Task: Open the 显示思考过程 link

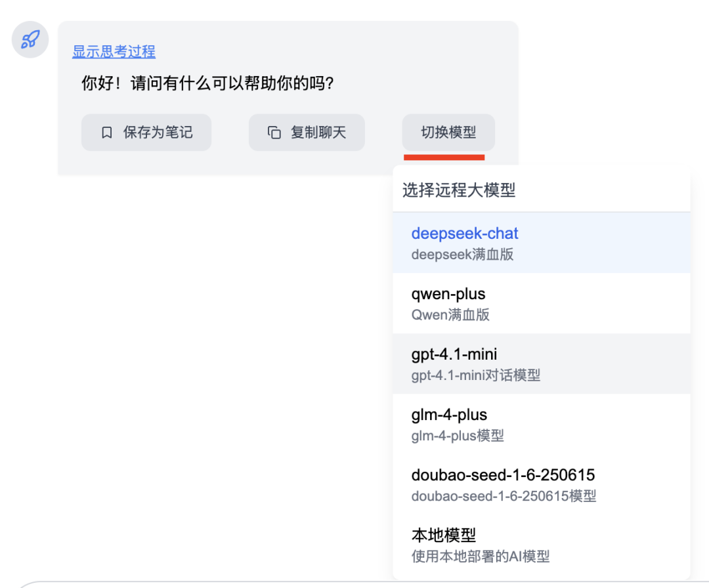Action: point(114,52)
